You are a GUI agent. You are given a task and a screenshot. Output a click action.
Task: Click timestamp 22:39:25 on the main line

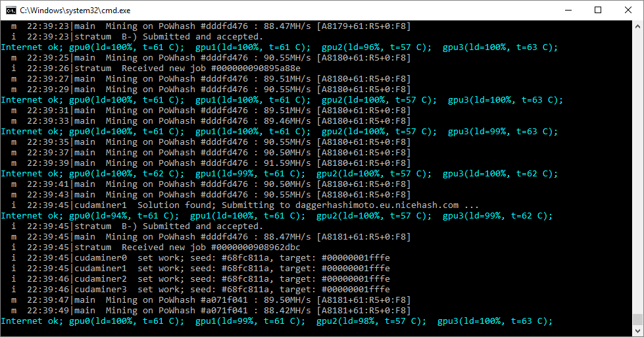[x=48, y=58]
